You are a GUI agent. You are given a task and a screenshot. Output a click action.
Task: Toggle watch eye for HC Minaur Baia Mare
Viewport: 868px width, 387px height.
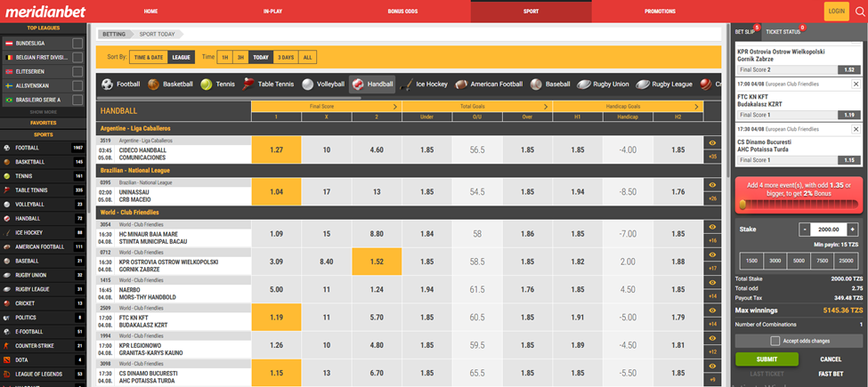click(712, 227)
